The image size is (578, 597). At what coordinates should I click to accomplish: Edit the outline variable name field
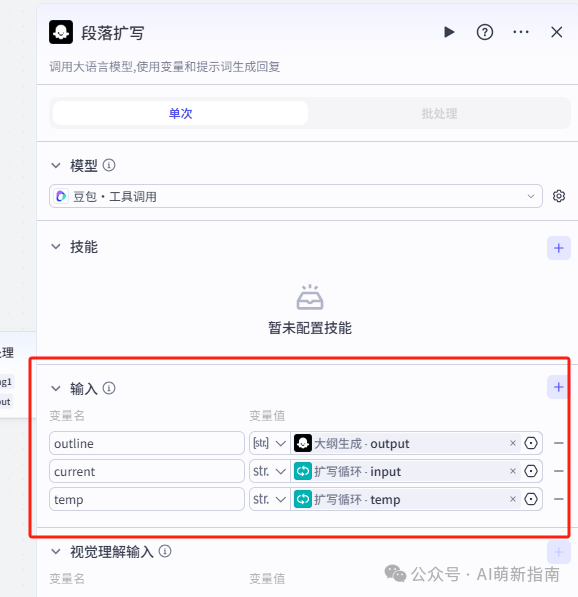point(147,443)
